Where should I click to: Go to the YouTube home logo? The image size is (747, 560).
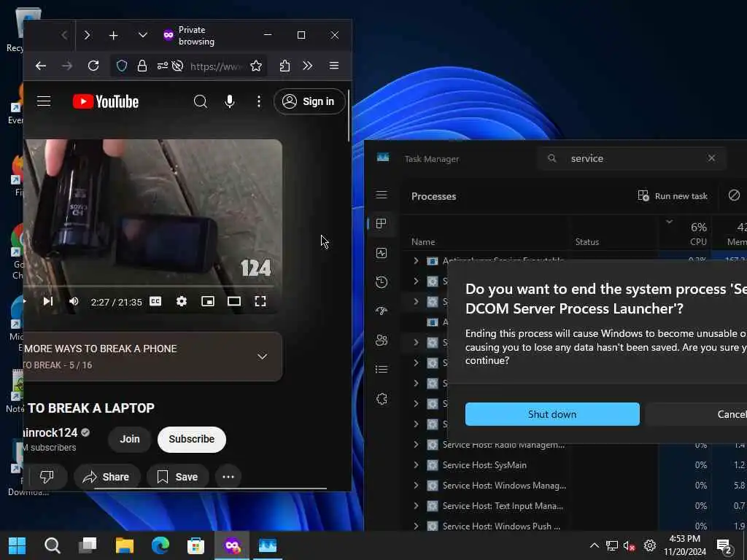(106, 101)
